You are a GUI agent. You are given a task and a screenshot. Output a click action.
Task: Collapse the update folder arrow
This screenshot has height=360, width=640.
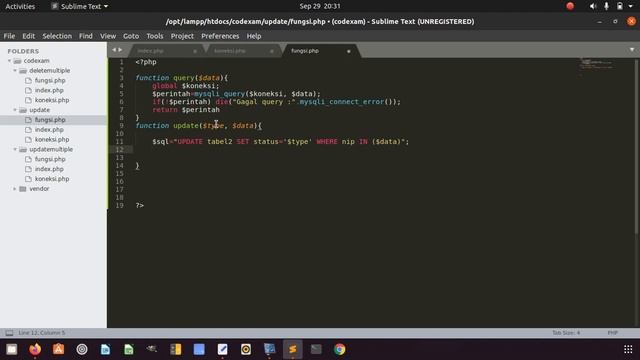tap(15, 110)
